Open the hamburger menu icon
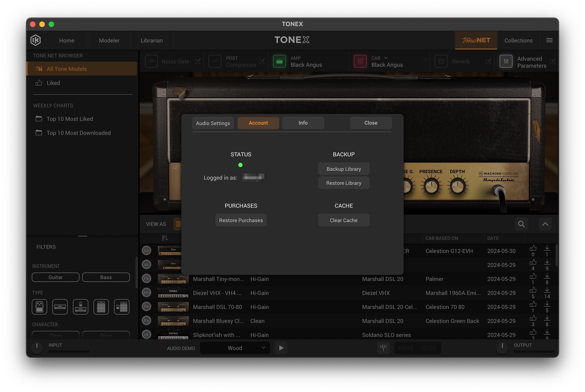This screenshot has width=585, height=392. [549, 40]
